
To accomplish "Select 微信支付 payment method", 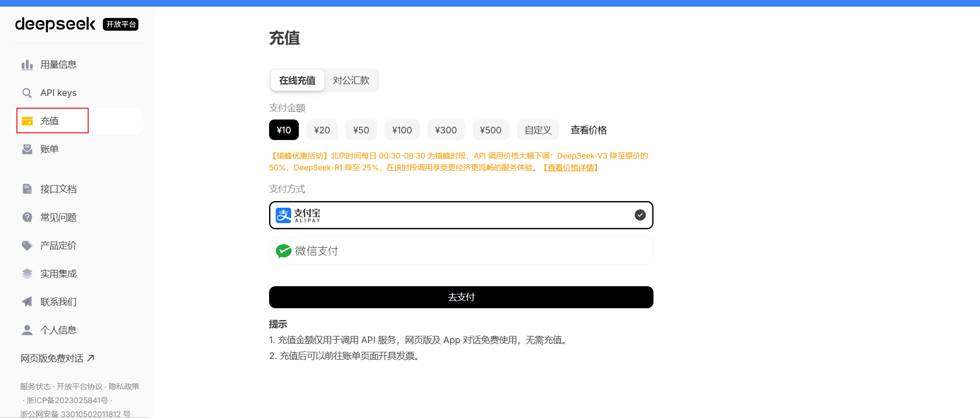I will click(x=461, y=251).
